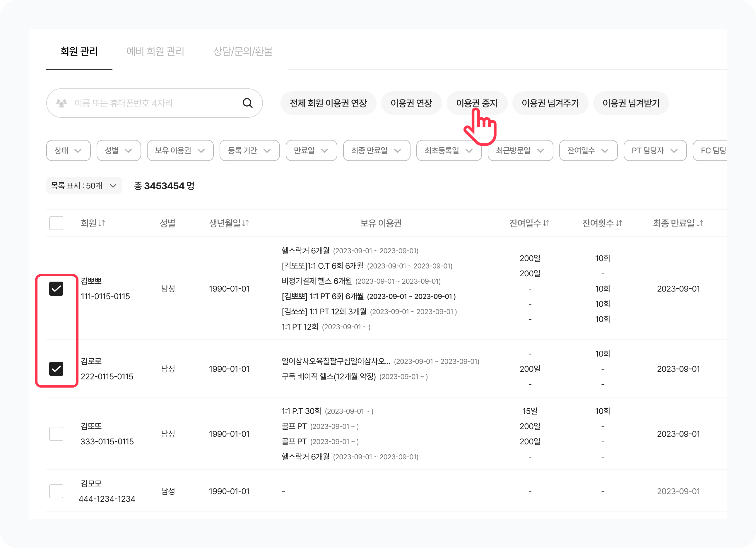The width and height of the screenshot is (756, 548).
Task: Sort by 회원 column arrows icon
Action: [x=102, y=223]
